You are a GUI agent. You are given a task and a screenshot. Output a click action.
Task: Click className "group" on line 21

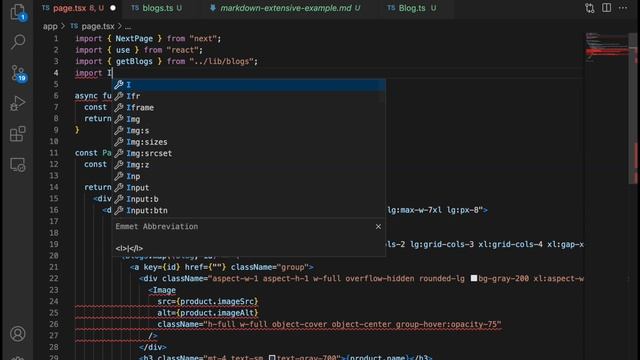tap(293, 267)
